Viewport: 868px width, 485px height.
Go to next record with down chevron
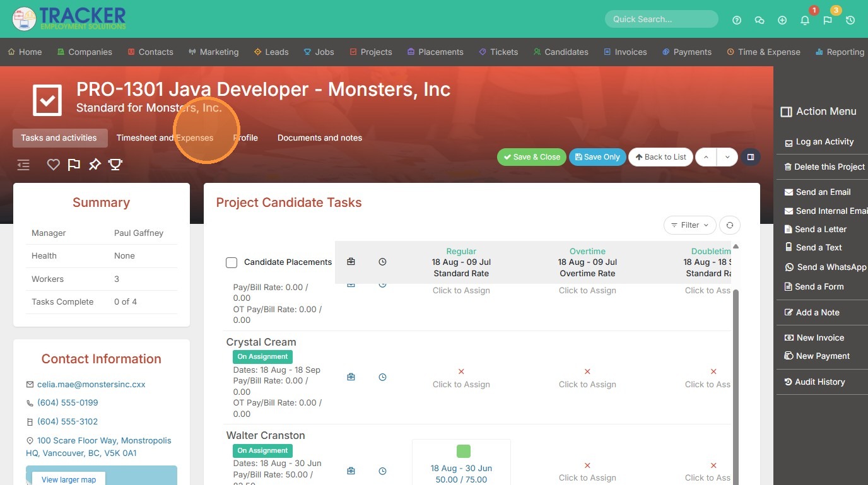coord(727,157)
